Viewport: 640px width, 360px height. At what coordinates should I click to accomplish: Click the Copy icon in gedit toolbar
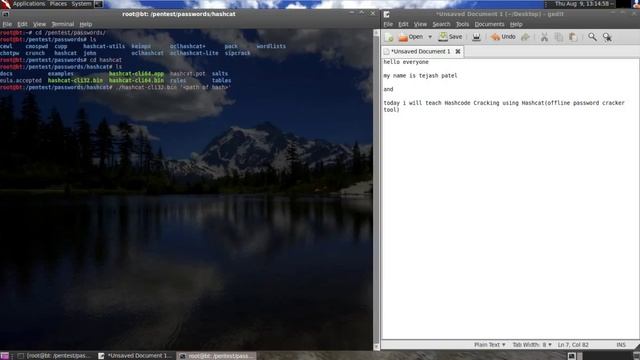[559, 37]
